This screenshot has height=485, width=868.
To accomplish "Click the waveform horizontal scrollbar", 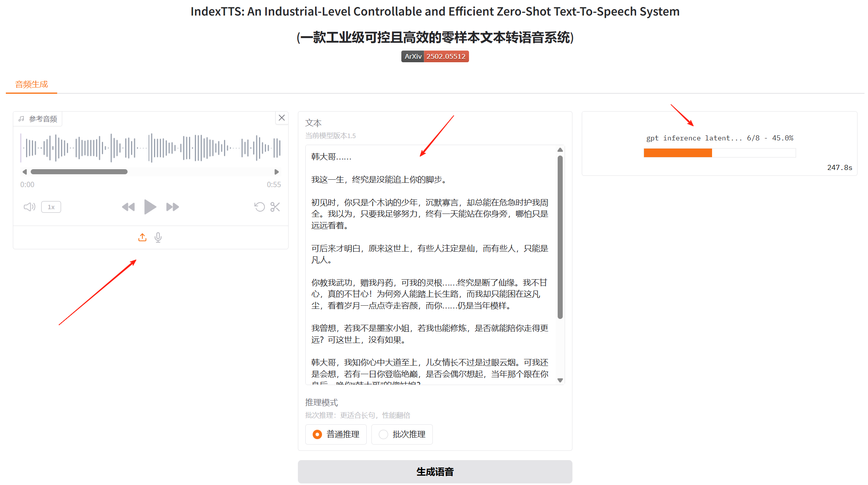I will point(79,172).
